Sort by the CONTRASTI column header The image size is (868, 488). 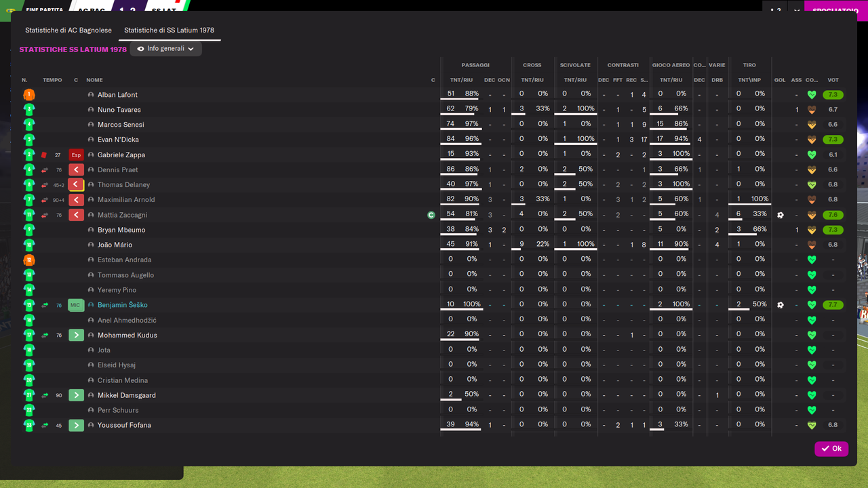pos(623,65)
